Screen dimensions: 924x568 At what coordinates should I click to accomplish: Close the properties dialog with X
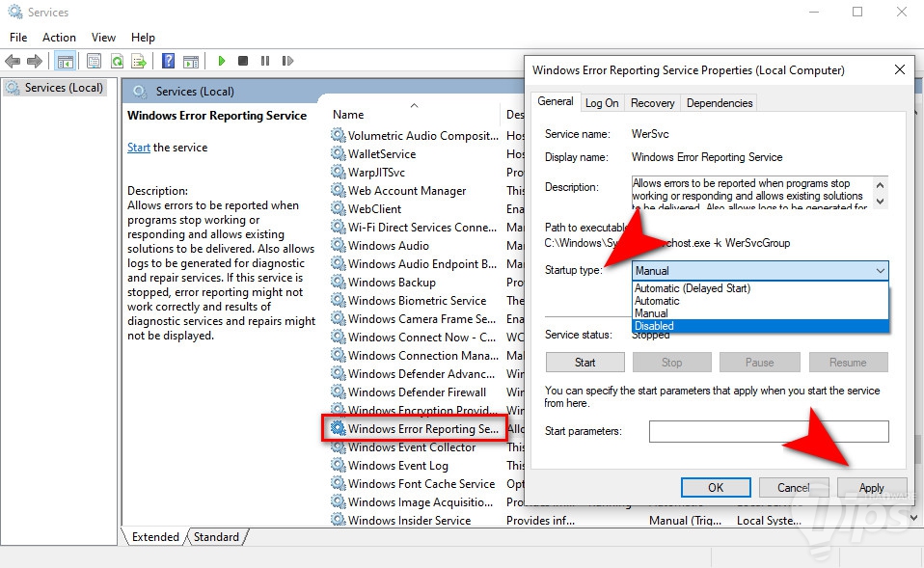click(x=899, y=69)
